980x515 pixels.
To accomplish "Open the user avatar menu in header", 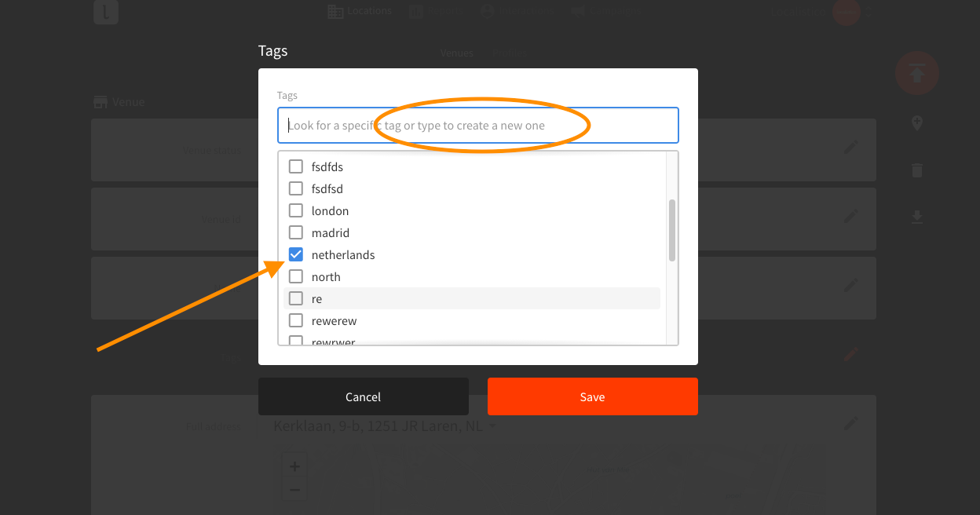I will coord(847,11).
